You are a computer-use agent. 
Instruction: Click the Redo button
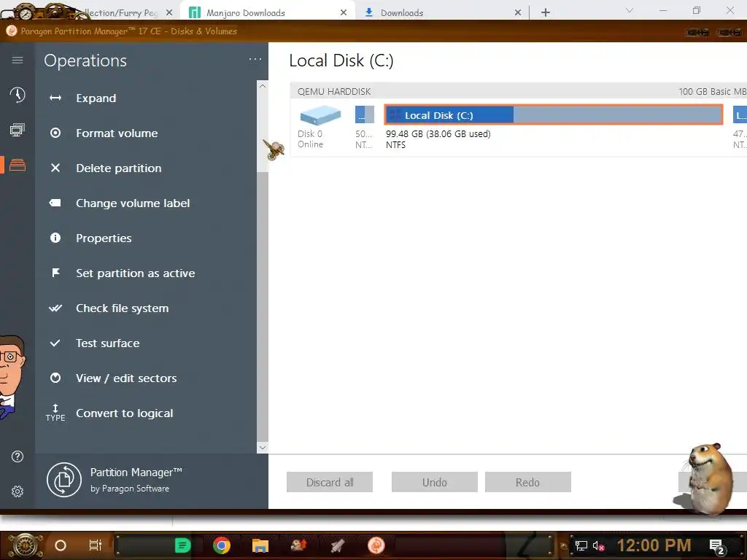(x=528, y=482)
